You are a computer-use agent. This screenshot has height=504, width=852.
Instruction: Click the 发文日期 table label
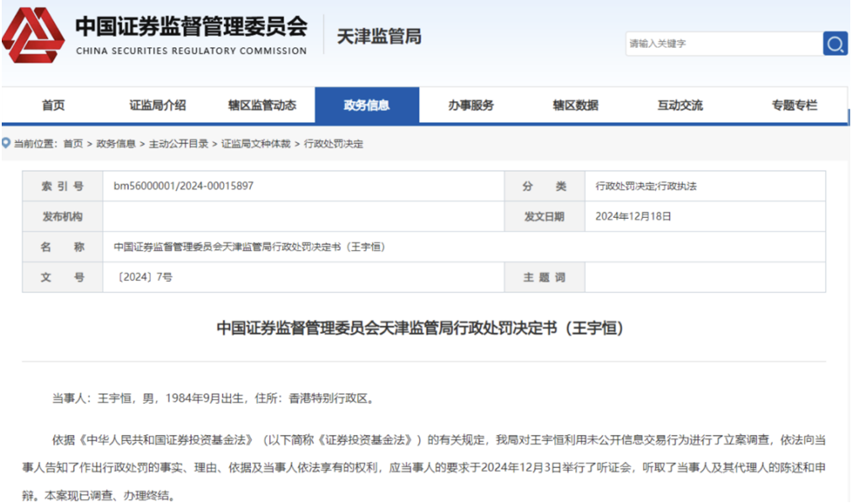point(545,217)
